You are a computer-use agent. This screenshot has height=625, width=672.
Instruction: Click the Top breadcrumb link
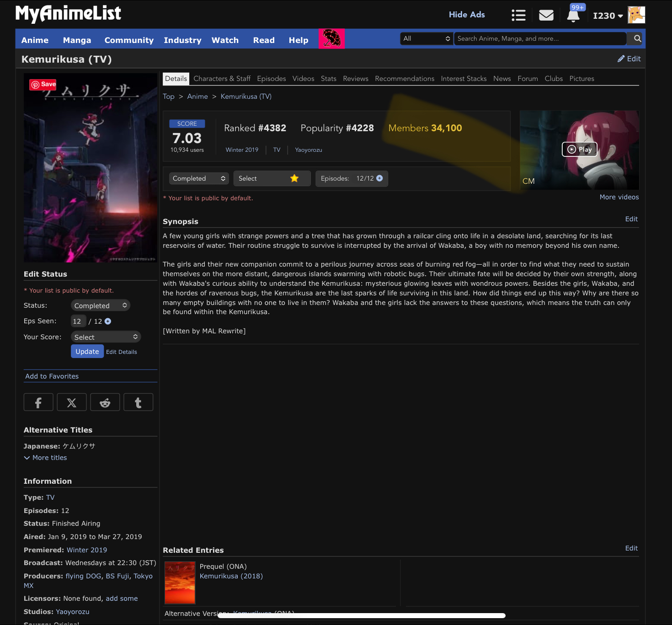(x=169, y=96)
